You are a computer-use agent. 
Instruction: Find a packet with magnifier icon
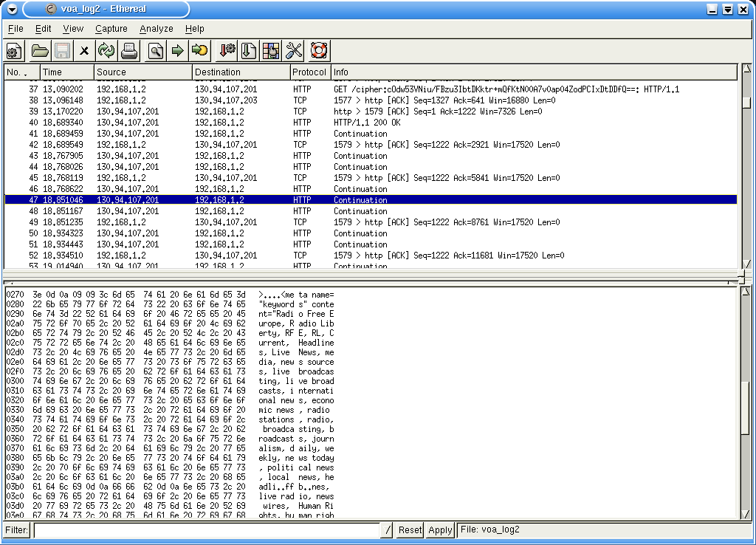tap(155, 51)
